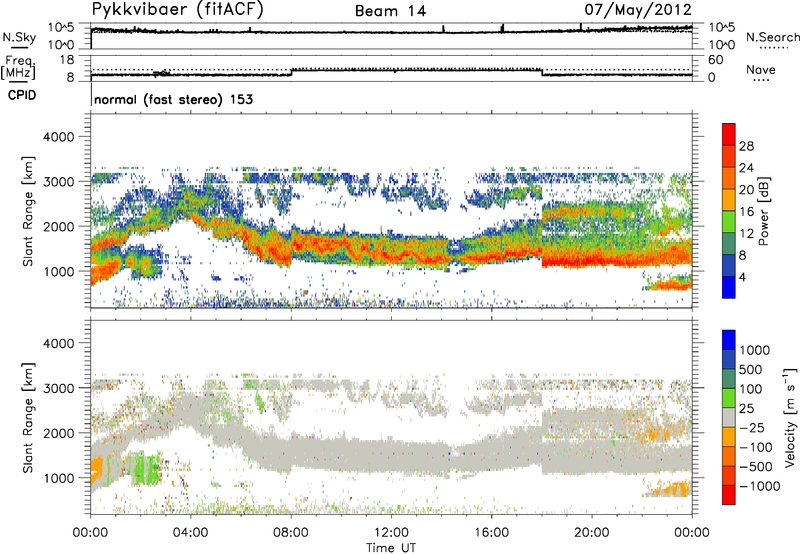Viewport: 800px width, 554px height.
Task: Click the '12:00' time axis label
Action: (391, 533)
